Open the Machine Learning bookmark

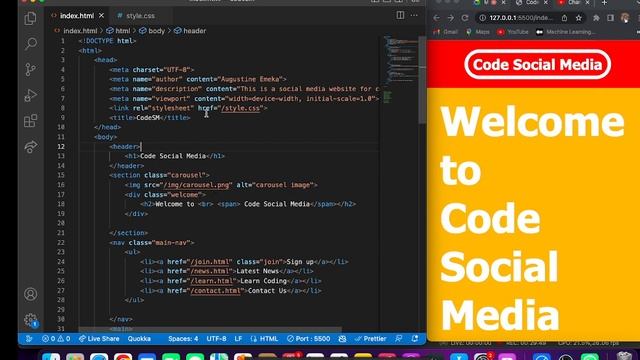566,32
